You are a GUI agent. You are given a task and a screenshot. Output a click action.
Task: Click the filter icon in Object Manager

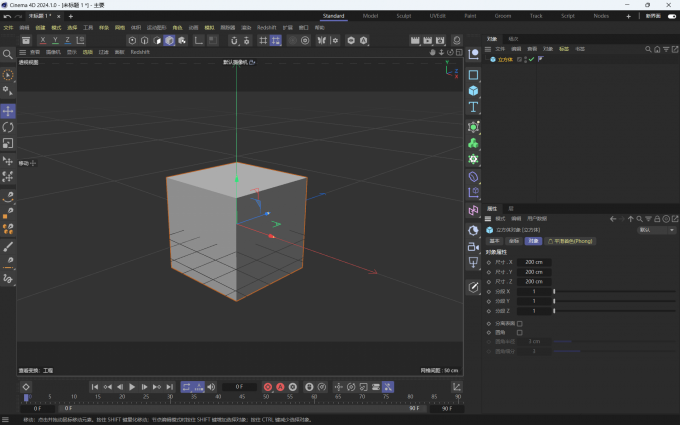point(666,49)
